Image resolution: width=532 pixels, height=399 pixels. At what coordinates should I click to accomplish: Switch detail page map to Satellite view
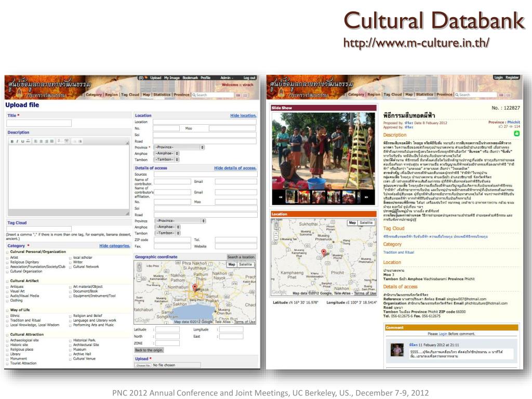(366, 222)
